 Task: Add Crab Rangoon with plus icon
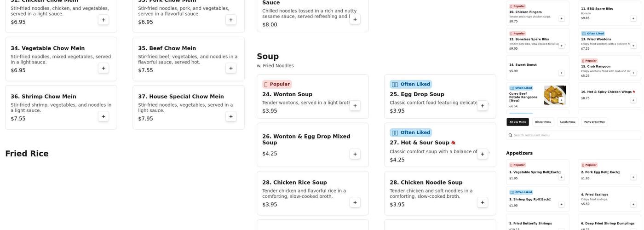click(x=633, y=73)
